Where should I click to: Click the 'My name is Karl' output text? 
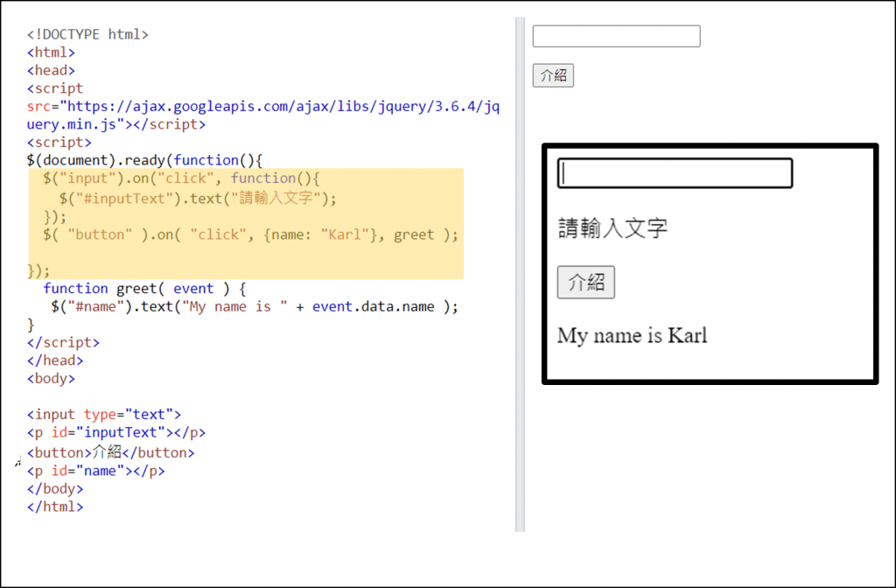click(x=632, y=335)
